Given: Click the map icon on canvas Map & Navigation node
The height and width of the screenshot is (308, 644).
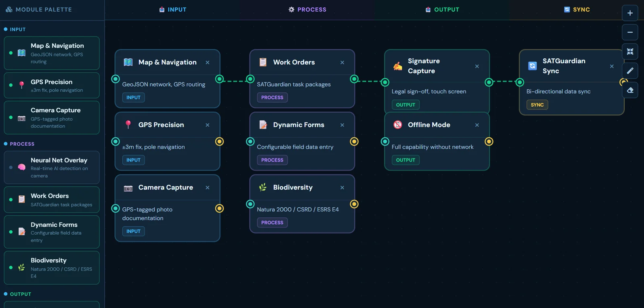Looking at the screenshot, I should (128, 62).
